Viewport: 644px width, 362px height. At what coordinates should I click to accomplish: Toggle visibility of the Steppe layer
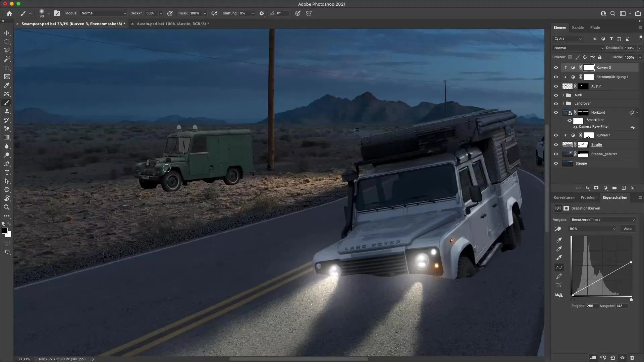[x=556, y=164]
